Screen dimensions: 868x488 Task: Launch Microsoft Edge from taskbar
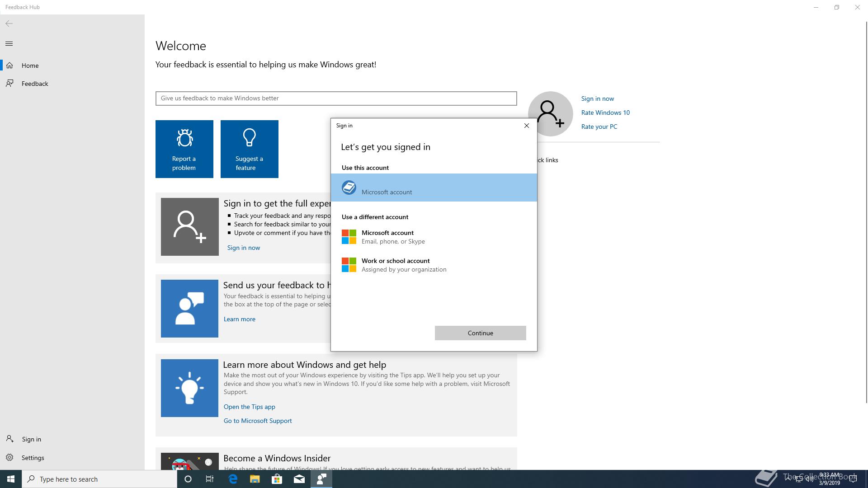pyautogui.click(x=233, y=479)
